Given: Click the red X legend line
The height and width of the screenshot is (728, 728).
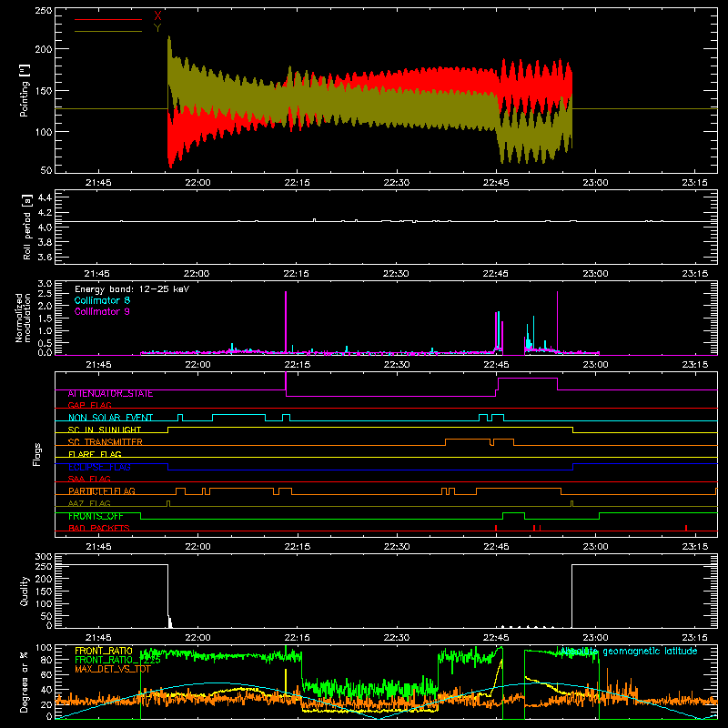Looking at the screenshot, I should pyautogui.click(x=108, y=19).
